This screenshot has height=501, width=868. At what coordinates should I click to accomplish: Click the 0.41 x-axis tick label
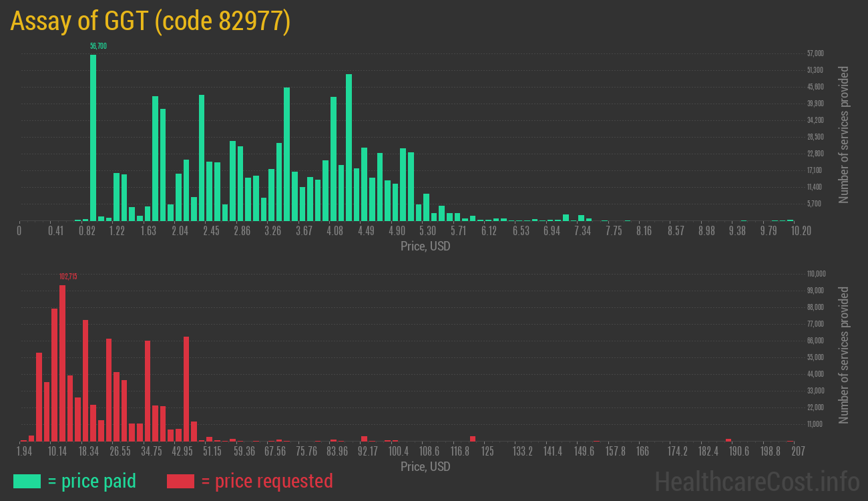tap(55, 231)
